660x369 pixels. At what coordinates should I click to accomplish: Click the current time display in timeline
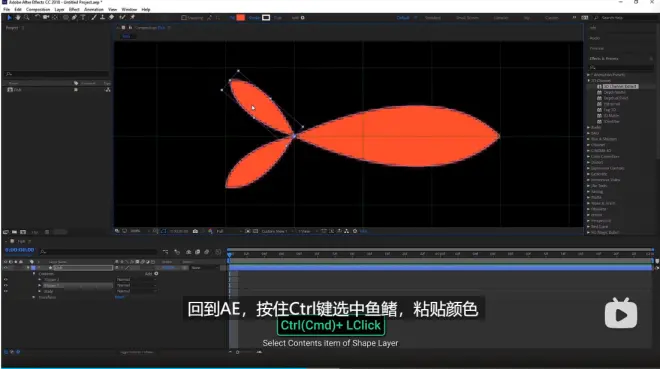(19, 250)
